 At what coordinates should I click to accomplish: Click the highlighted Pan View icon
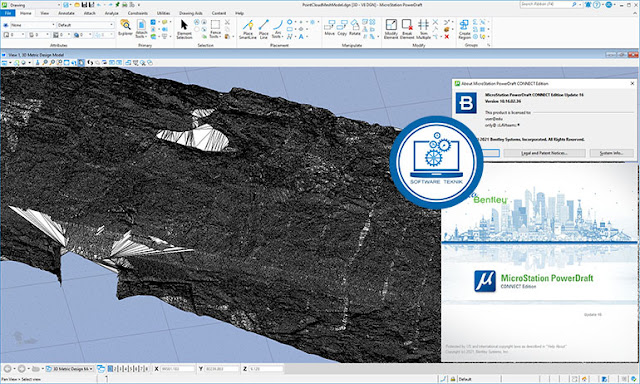point(81,62)
